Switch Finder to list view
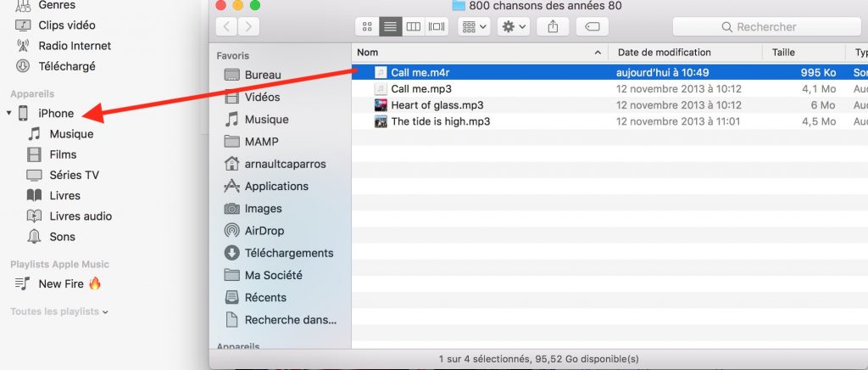Image resolution: width=868 pixels, height=370 pixels. [390, 26]
